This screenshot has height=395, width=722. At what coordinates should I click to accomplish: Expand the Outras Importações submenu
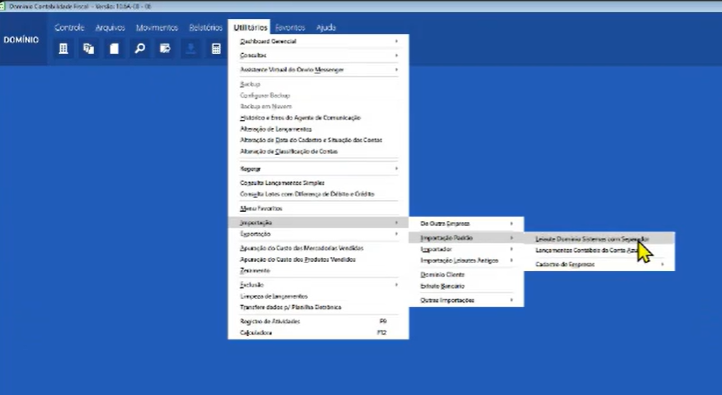(466, 300)
